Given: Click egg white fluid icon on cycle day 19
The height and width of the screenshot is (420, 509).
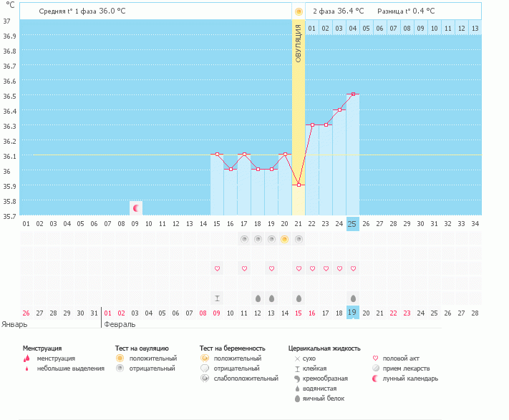Looking at the screenshot, I should 272,298.
